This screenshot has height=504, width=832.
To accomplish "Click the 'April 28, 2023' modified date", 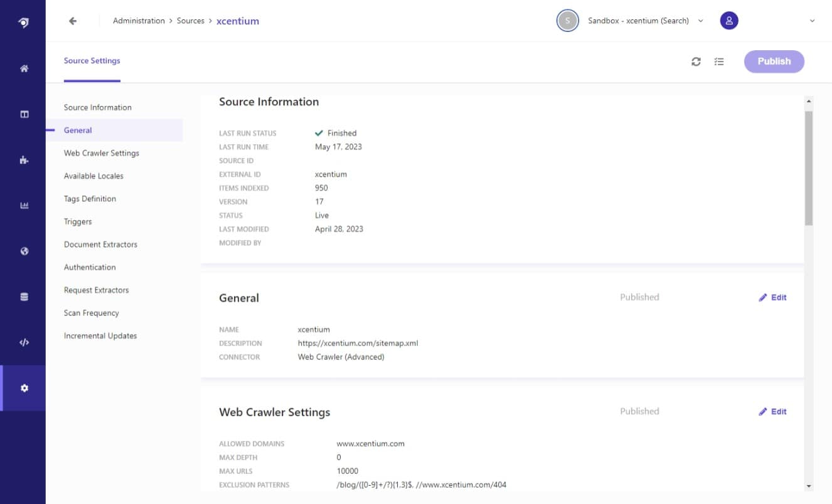I will 339,229.
